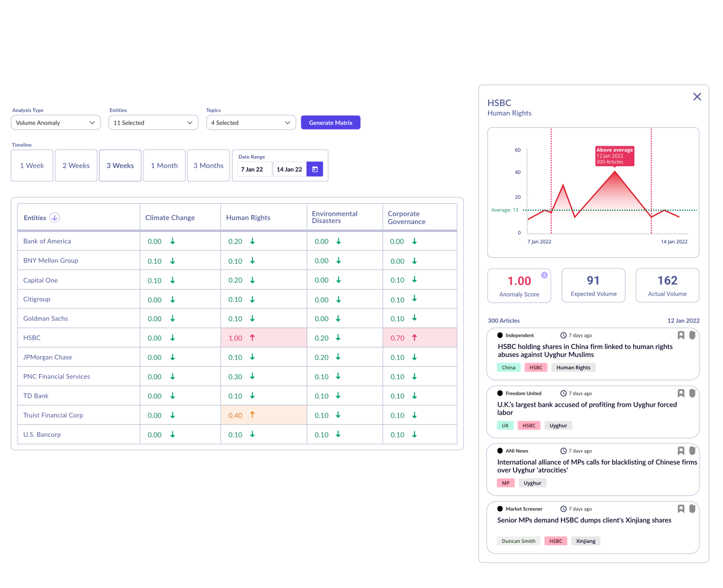Select the 3 Weeks timeline option
The image size is (723, 588).
(x=120, y=166)
